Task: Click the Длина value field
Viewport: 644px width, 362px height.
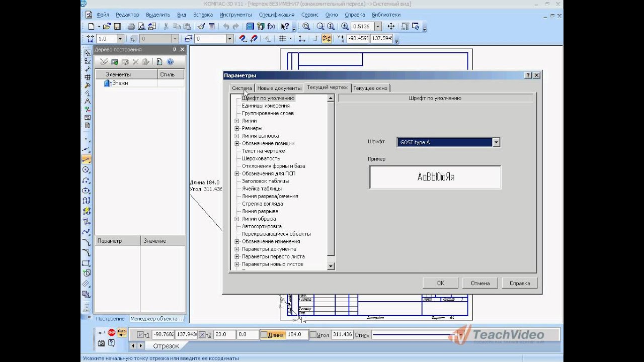Action: 297,335
